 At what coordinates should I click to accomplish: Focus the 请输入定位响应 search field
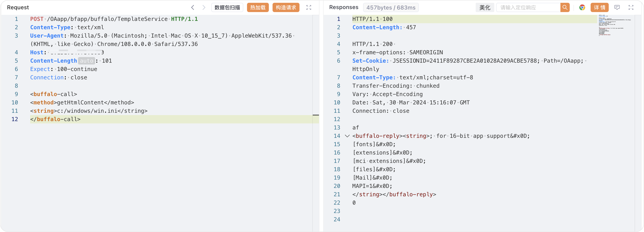(x=528, y=7)
